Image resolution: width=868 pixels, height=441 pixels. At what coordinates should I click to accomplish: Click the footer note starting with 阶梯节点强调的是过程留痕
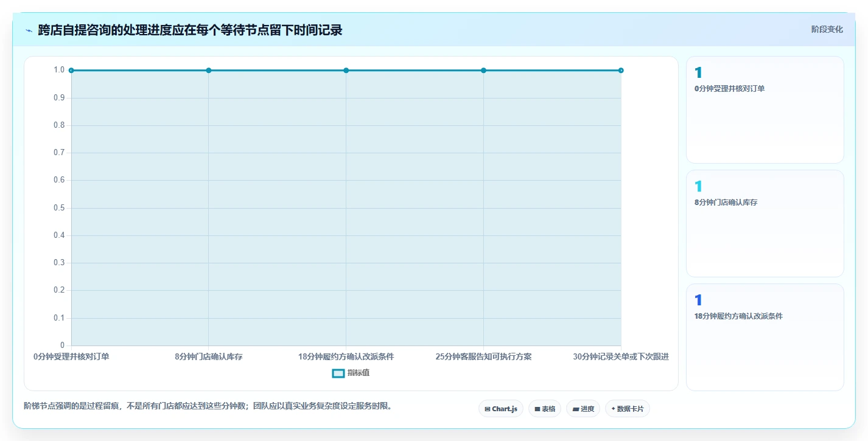(208, 406)
